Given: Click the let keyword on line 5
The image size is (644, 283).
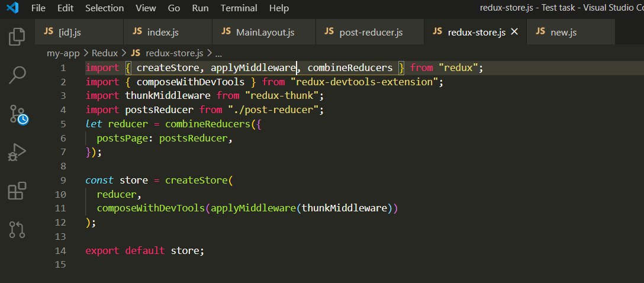Looking at the screenshot, I should click(x=94, y=124).
